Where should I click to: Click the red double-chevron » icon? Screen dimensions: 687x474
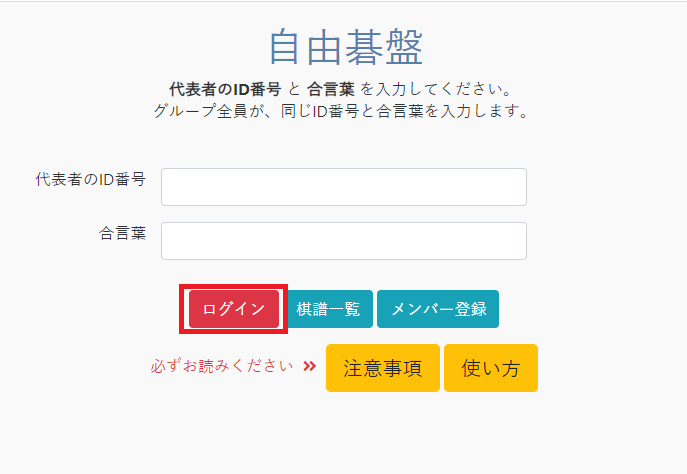(310, 366)
